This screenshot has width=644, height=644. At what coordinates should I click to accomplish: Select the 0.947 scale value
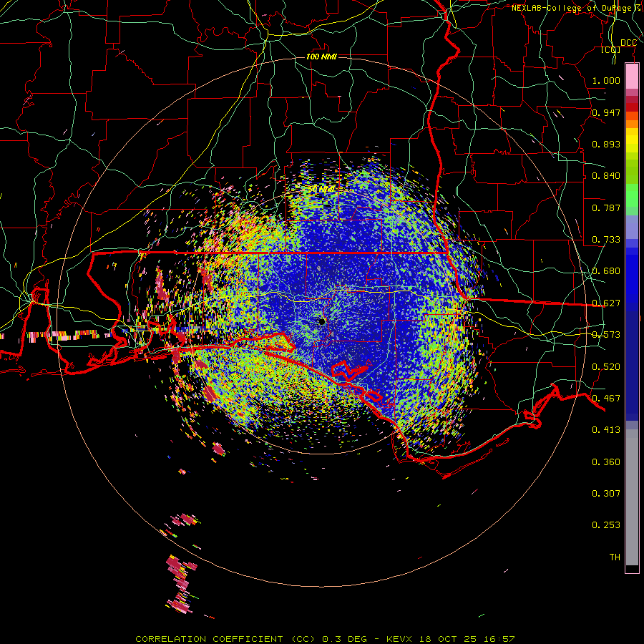coord(606,112)
